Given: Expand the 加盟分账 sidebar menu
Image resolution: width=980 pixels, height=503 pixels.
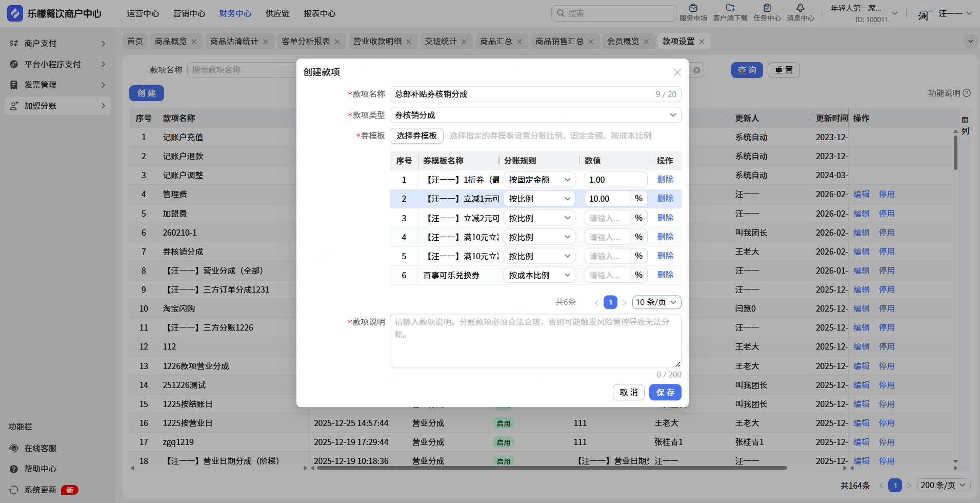Looking at the screenshot, I should (57, 106).
